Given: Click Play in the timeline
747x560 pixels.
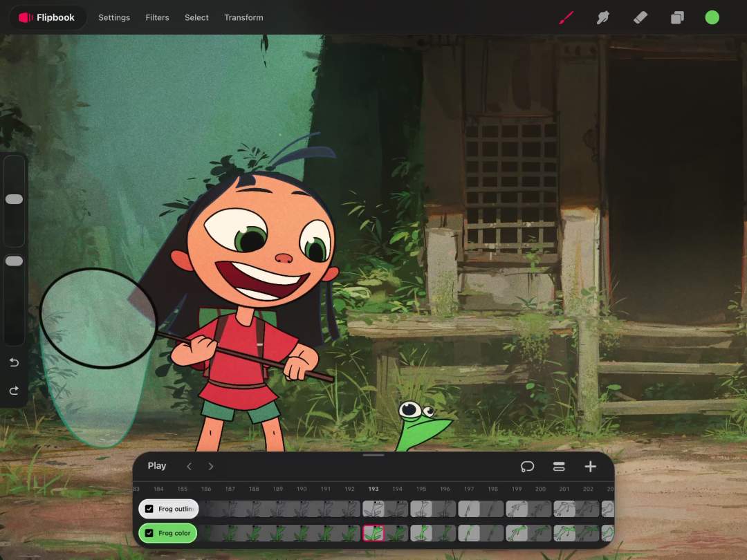Looking at the screenshot, I should pyautogui.click(x=157, y=466).
